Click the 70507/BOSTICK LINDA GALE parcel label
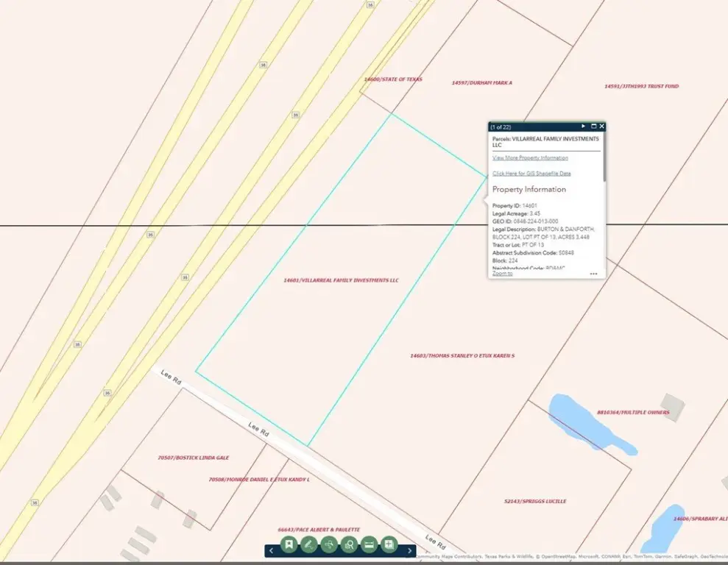Image resolution: width=728 pixels, height=565 pixels. 194,458
